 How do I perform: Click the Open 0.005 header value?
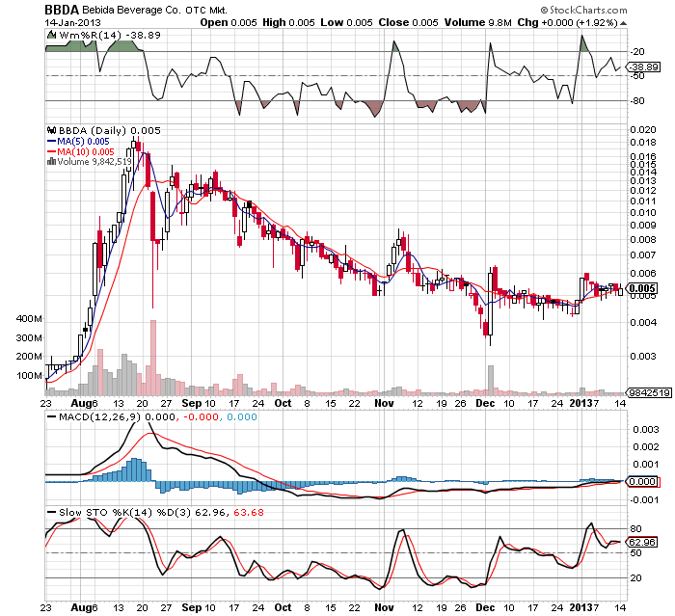(x=229, y=22)
